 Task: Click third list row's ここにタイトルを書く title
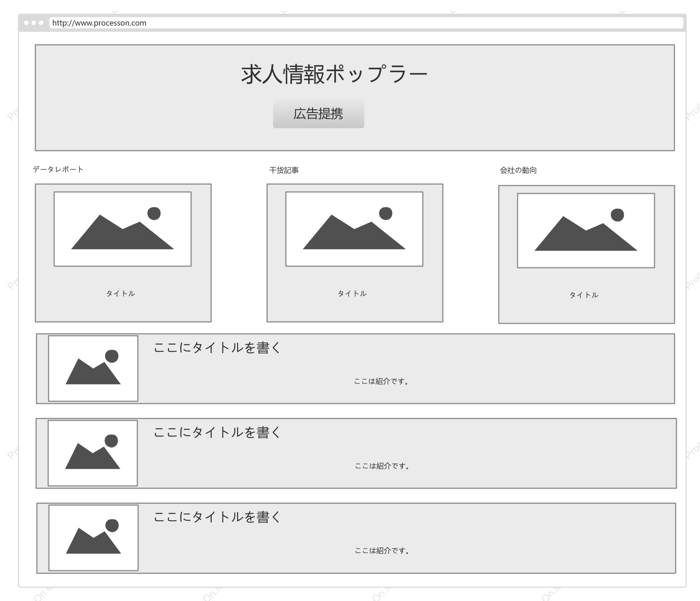tap(217, 517)
